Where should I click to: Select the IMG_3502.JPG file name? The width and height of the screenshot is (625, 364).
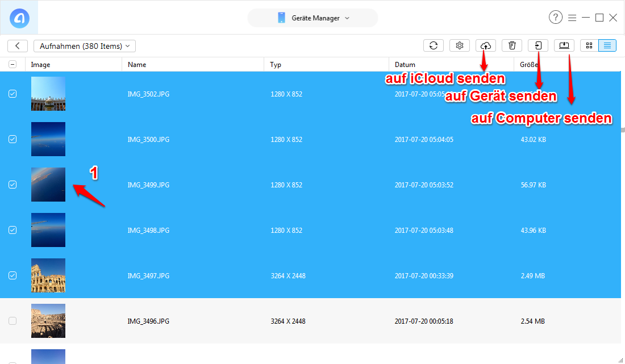point(148,94)
